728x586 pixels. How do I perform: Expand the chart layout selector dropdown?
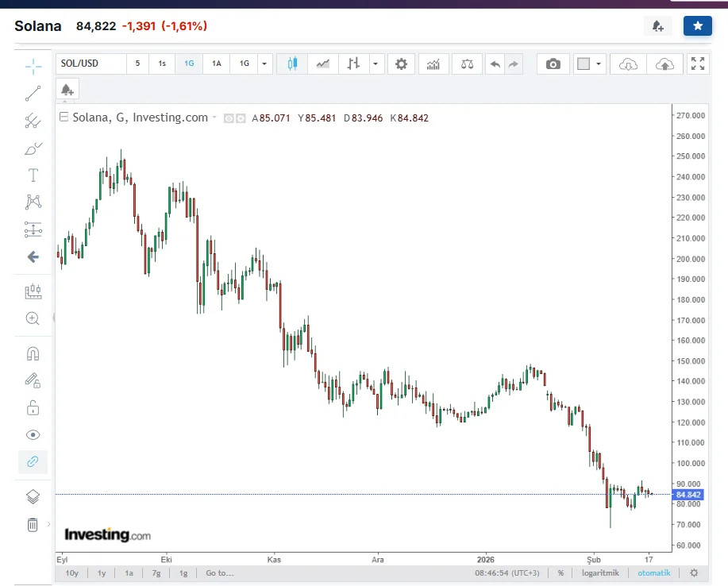click(599, 64)
